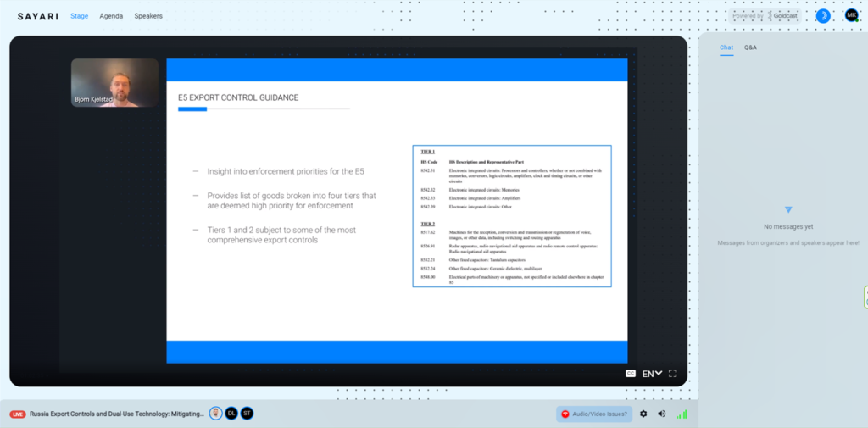Click the No messages yet text
This screenshot has width=868, height=428.
pos(788,226)
